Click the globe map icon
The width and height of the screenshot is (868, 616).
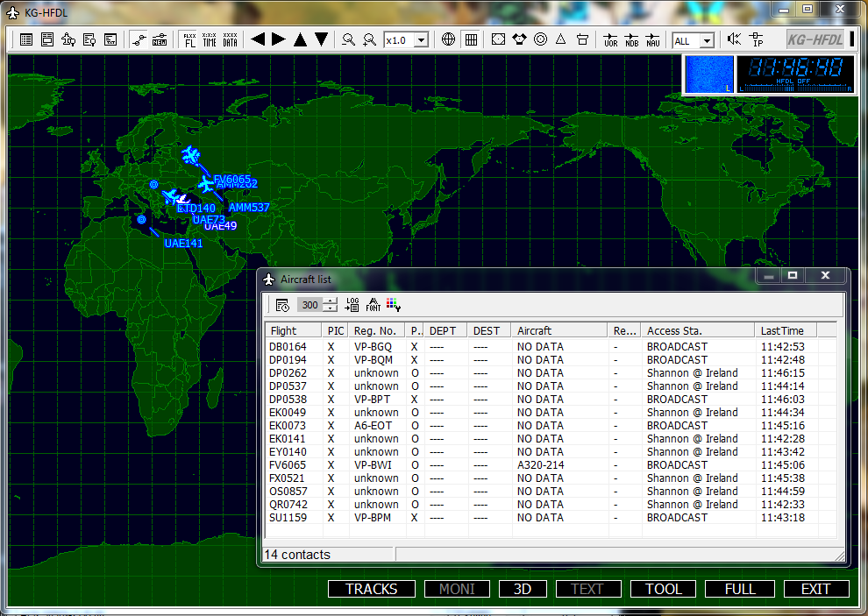click(x=448, y=39)
